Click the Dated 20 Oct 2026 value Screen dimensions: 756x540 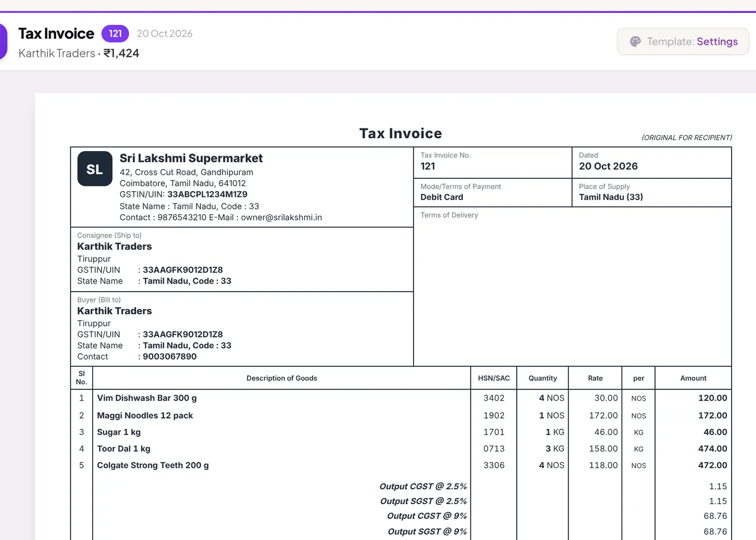pos(608,166)
